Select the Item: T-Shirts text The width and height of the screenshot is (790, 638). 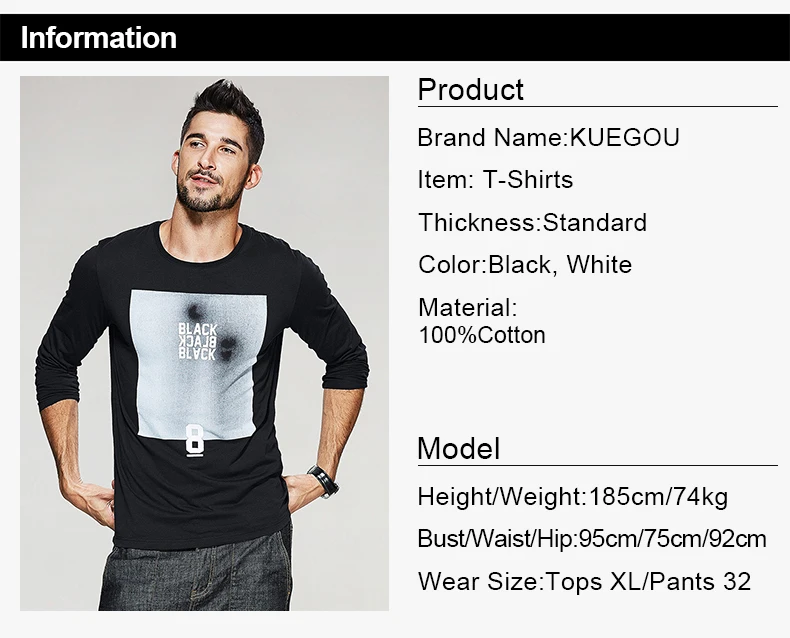[495, 180]
